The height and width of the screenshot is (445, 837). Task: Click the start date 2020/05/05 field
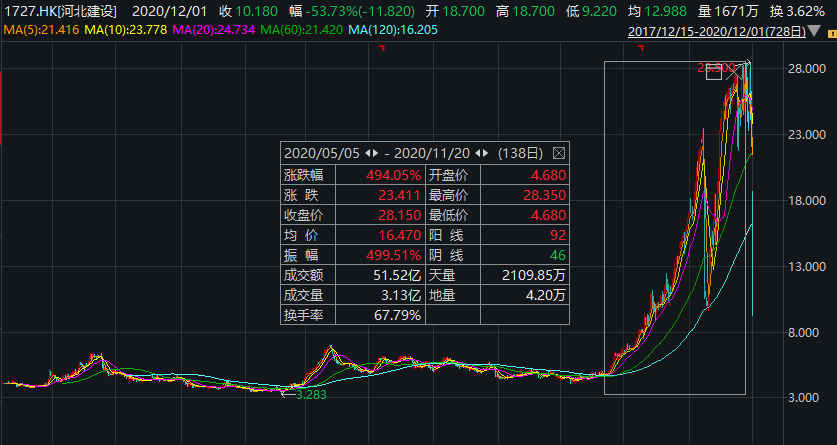tap(322, 154)
